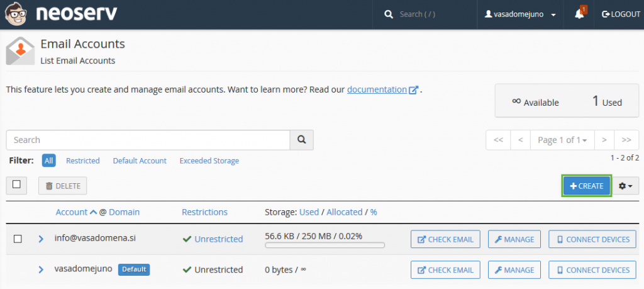Toggle the select all accounts checkbox
Viewport: 644px width, 289px height.
point(17,184)
